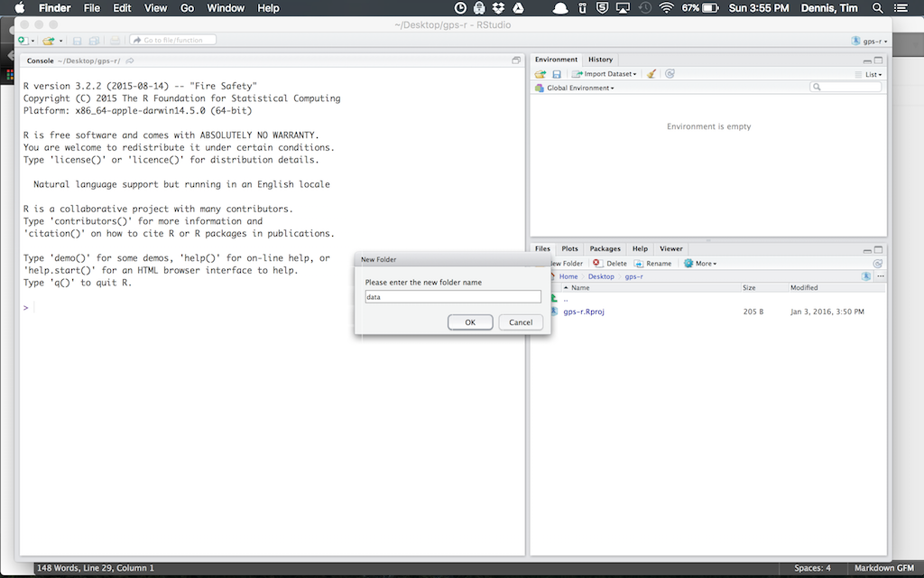Click the new folder name input field
924x578 pixels.
[453, 296]
